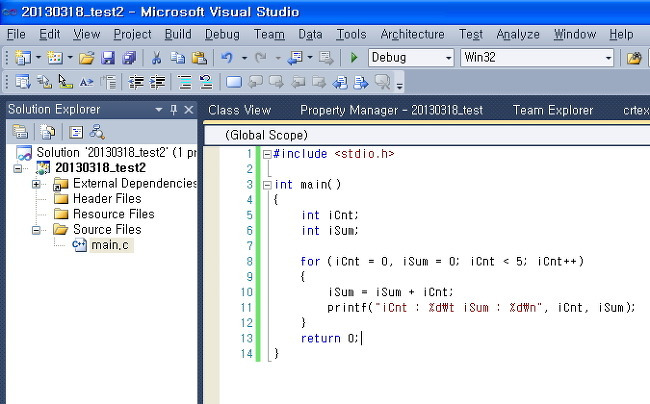Collapse the main function outline on line 3
650x404 pixels.
267,185
